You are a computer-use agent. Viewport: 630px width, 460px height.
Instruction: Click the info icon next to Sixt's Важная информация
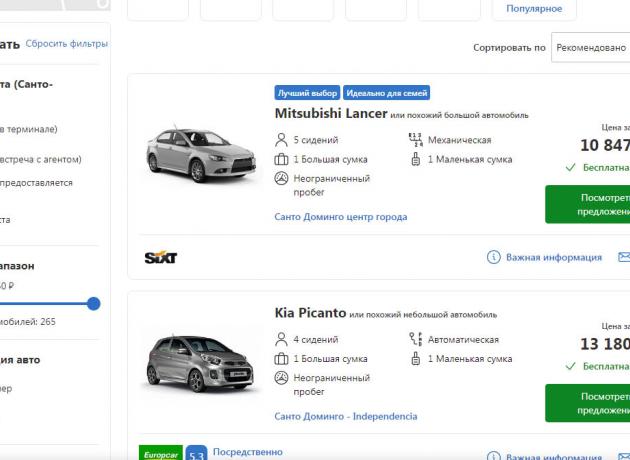click(x=494, y=257)
